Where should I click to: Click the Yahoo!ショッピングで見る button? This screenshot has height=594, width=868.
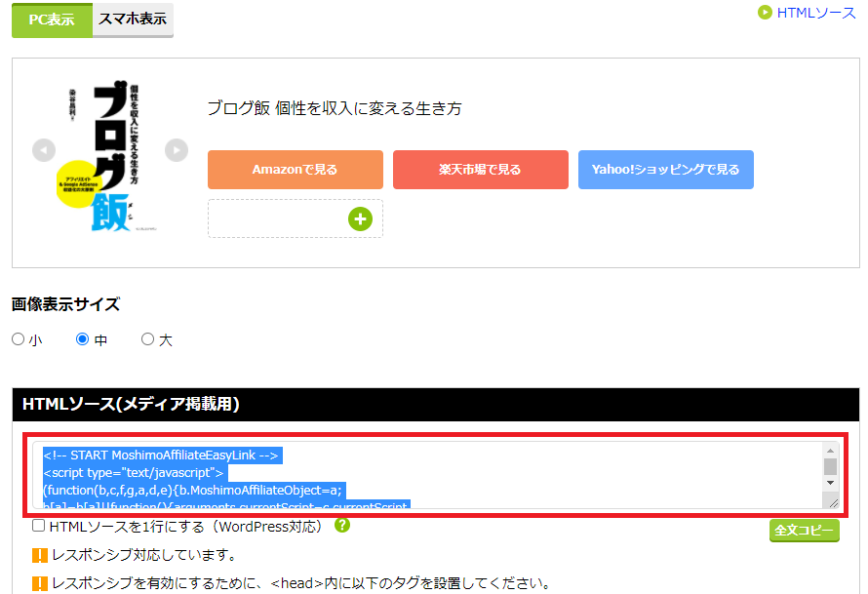coord(665,170)
